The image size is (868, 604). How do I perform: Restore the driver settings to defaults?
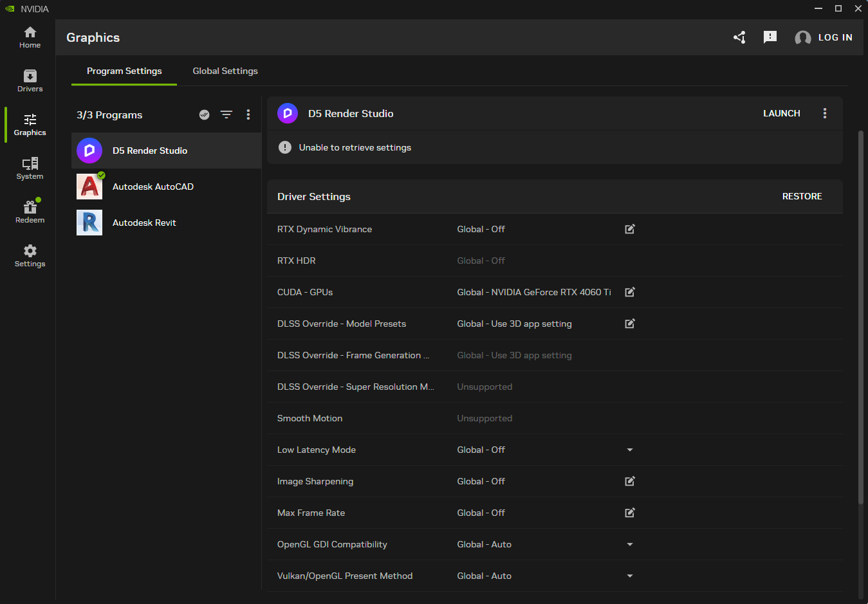pyautogui.click(x=802, y=196)
